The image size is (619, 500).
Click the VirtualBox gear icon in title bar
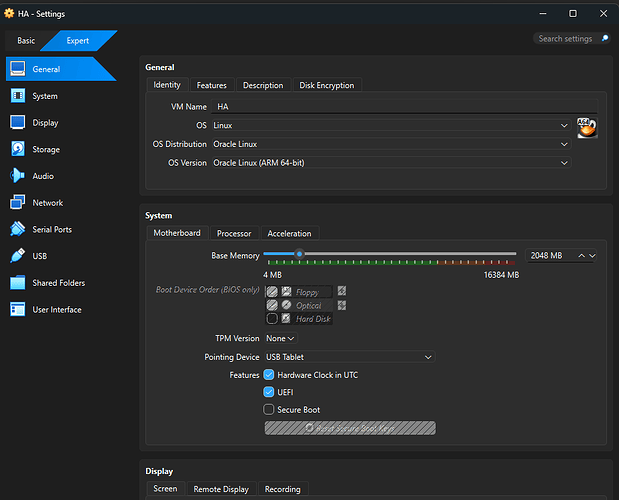9,13
